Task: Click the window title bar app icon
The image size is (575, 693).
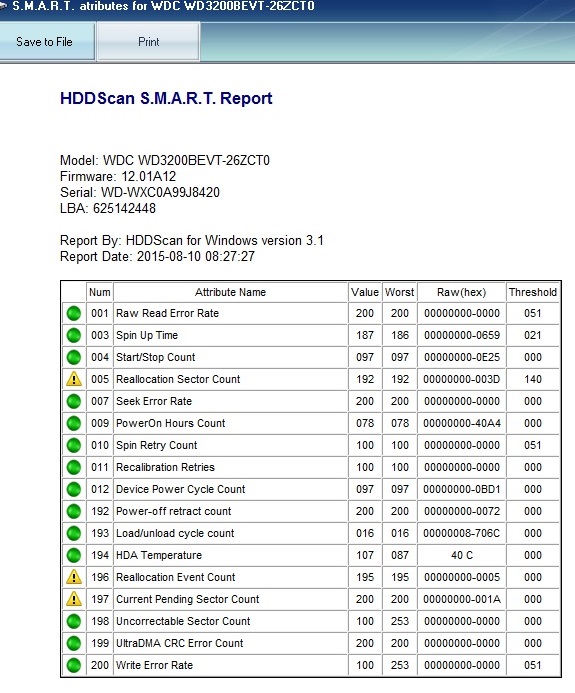Action: click(x=3, y=6)
